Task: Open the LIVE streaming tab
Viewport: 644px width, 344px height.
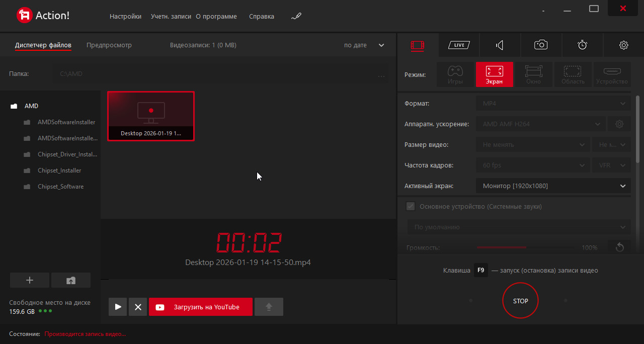Action: 459,45
